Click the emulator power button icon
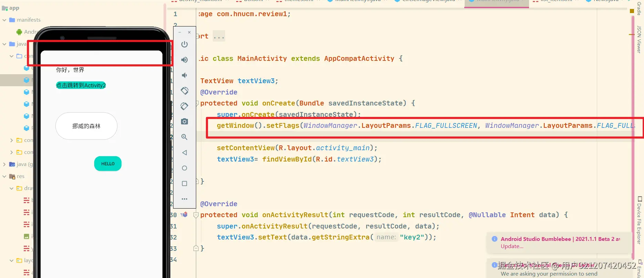This screenshot has height=278, width=644. click(184, 44)
